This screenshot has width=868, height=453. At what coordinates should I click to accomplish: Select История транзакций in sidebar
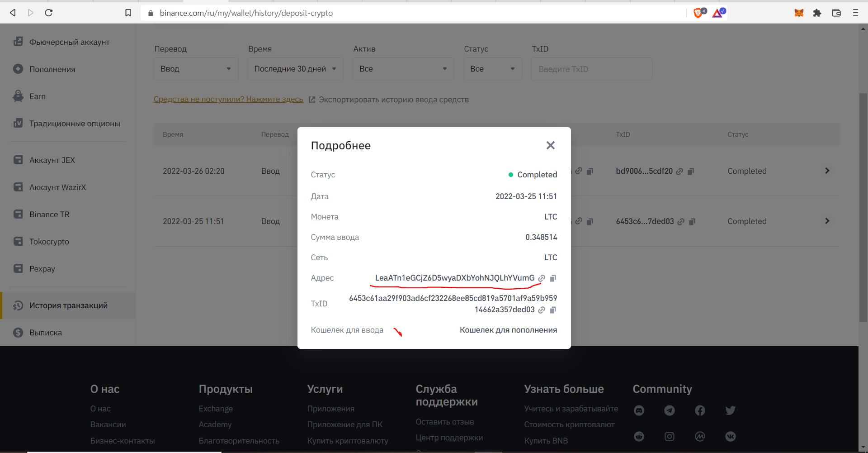click(x=68, y=305)
